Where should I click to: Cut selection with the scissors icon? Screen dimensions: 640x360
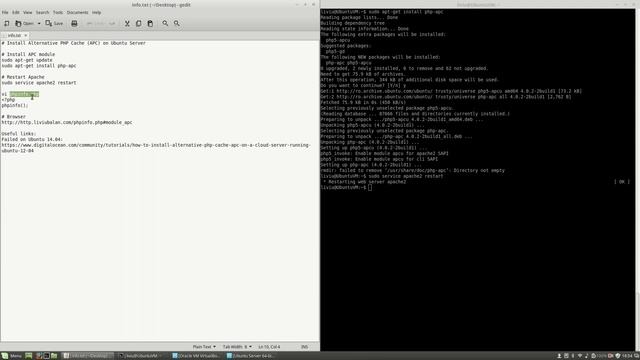click(x=127, y=23)
